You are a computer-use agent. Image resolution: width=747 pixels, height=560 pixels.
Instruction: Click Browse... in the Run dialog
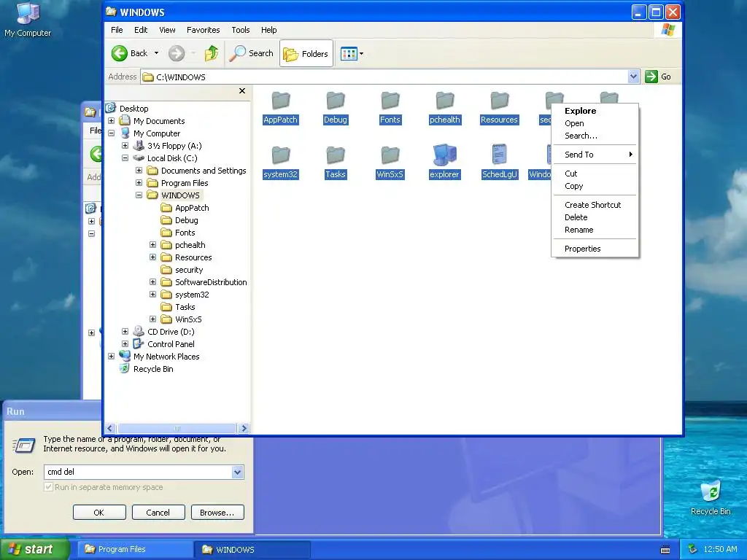pos(217,513)
